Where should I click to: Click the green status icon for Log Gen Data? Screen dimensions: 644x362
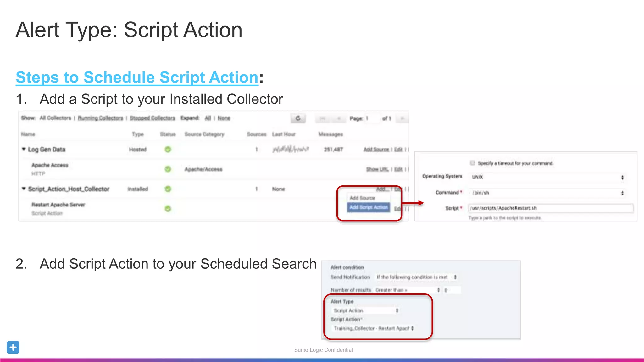click(168, 149)
